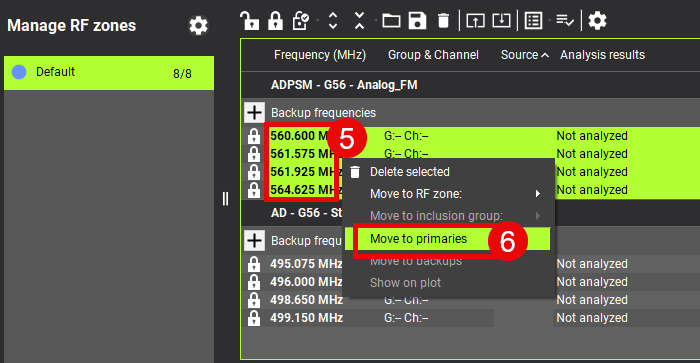Click Not analyzed for 495.075 MHz row
Viewport: 700px width, 363px height.
(x=592, y=264)
